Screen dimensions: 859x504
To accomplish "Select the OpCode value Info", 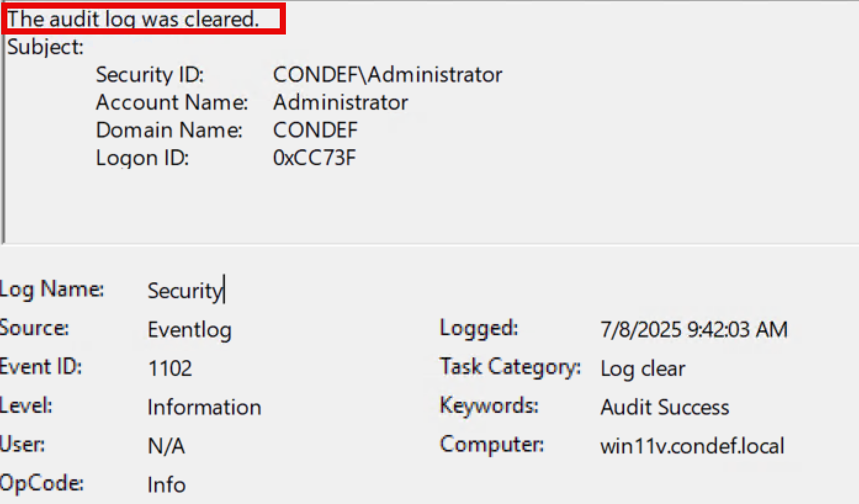I will (x=165, y=485).
